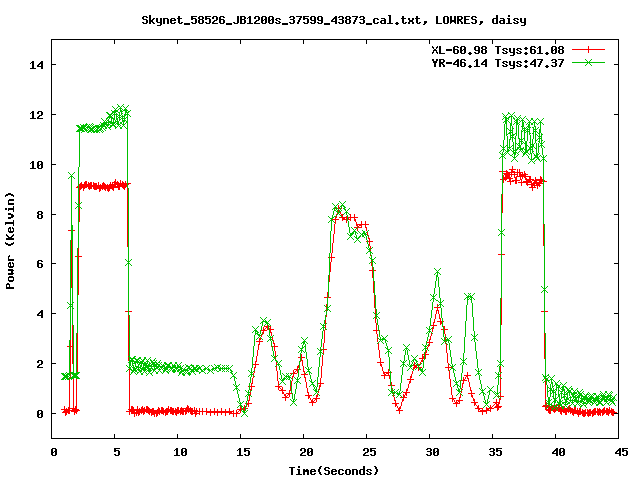The image size is (640, 480).
Task: Click the green peak near 31 seconds
Action: tap(438, 272)
